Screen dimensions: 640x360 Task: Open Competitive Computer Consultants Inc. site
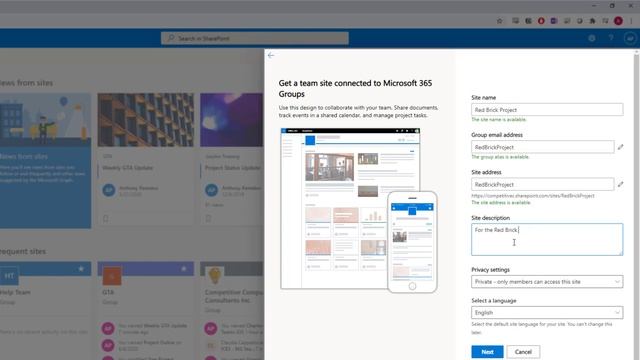click(233, 296)
